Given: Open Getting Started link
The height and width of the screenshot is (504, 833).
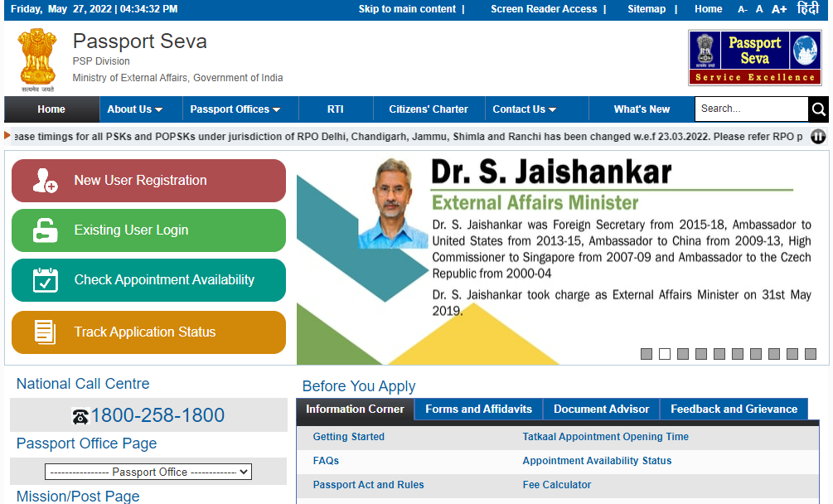Looking at the screenshot, I should coord(348,437).
